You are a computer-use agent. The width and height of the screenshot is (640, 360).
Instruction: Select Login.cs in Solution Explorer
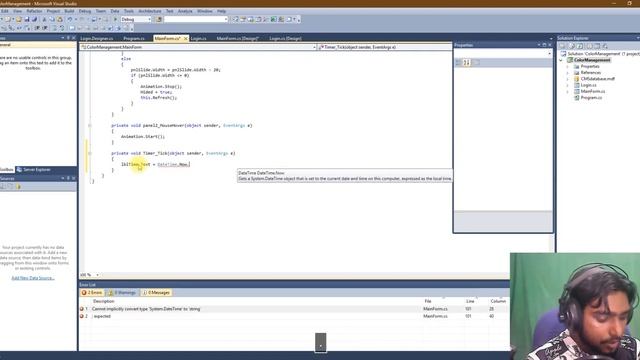588,85
